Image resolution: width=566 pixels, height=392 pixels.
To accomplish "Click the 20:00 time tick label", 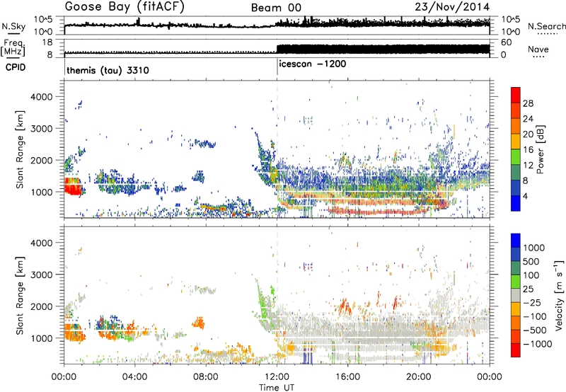I will coord(419,377).
